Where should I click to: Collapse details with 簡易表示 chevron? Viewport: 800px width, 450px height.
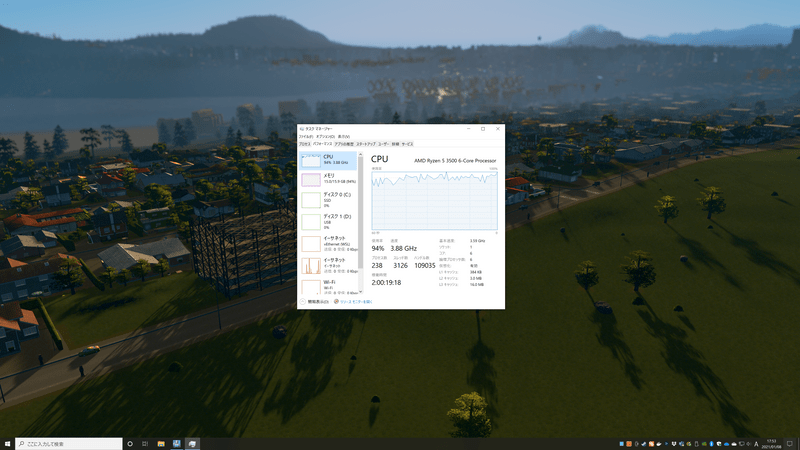coord(303,301)
